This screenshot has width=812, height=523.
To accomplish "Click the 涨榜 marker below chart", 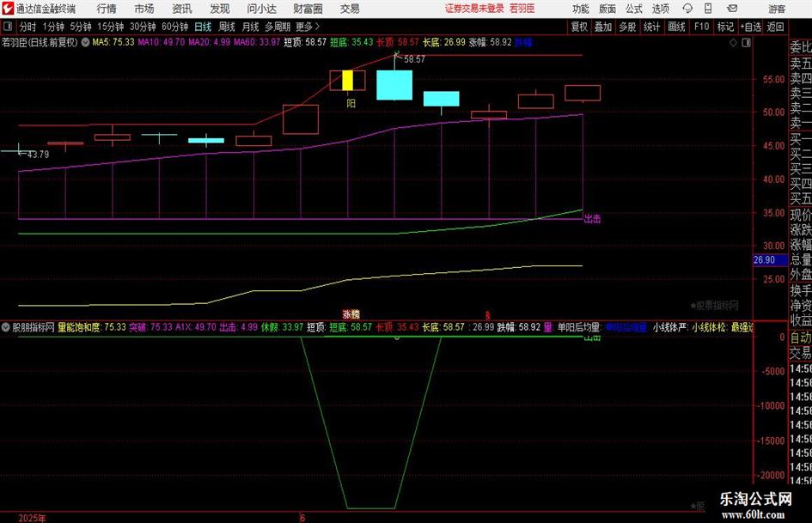I will [351, 314].
